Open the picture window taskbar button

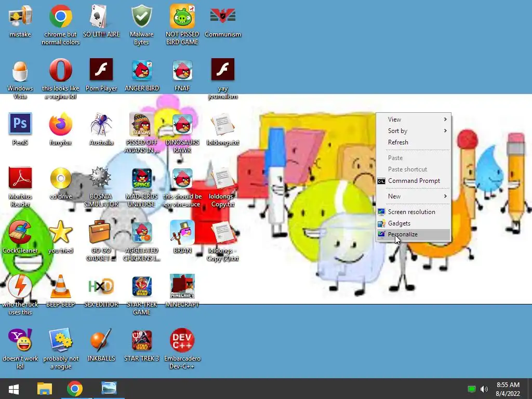tap(109, 389)
